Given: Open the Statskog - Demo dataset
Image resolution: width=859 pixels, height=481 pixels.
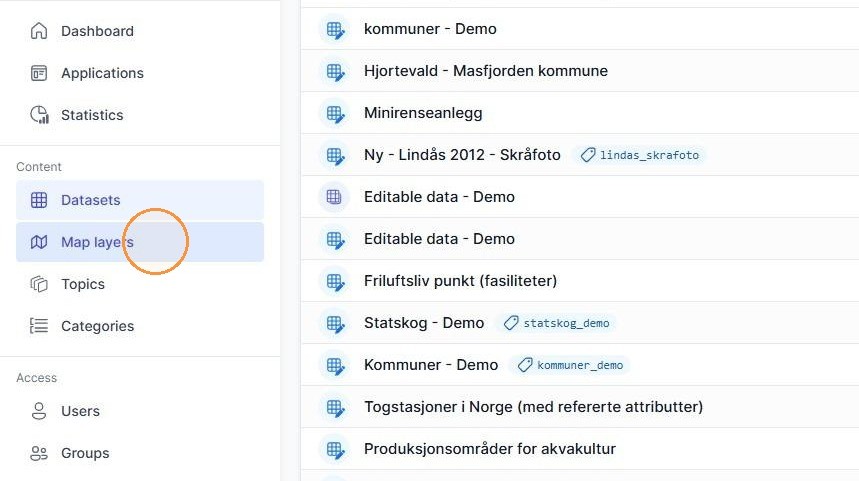Looking at the screenshot, I should click(424, 323).
